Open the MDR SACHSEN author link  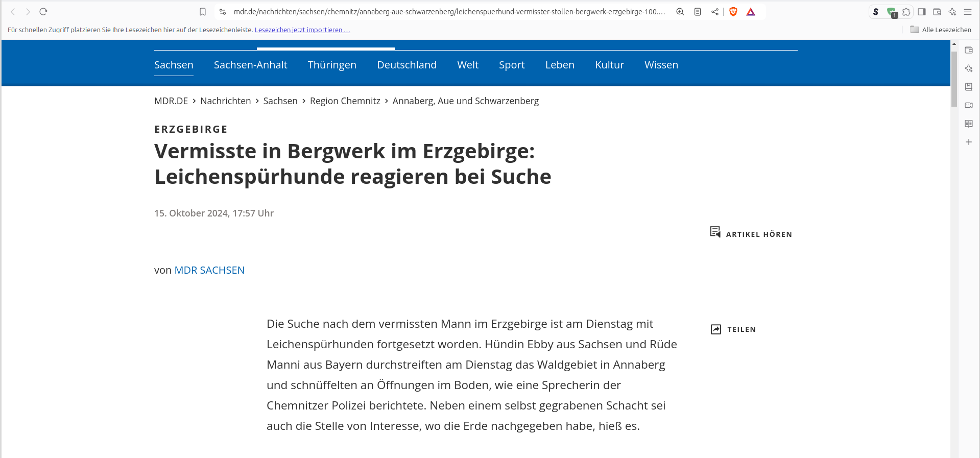point(209,270)
